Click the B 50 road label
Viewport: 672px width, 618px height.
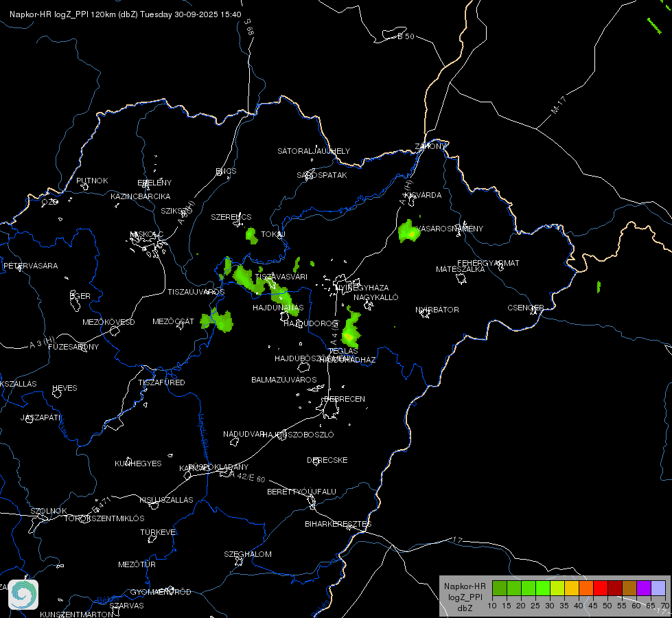click(x=406, y=36)
